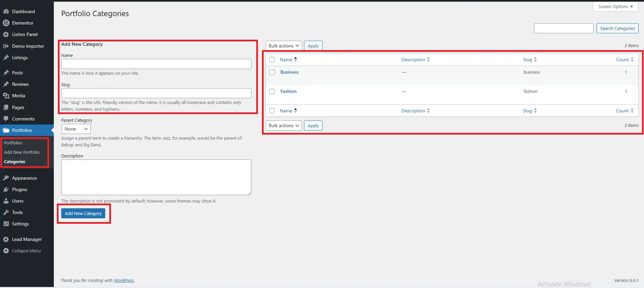Viewport: 644px width, 288px height.
Task: Click the top Apply button
Action: [x=313, y=46]
